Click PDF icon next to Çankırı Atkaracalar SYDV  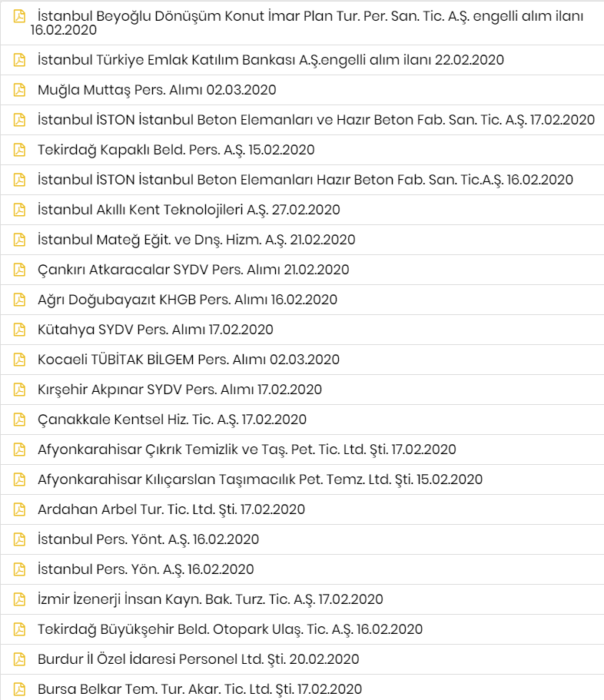click(19, 270)
